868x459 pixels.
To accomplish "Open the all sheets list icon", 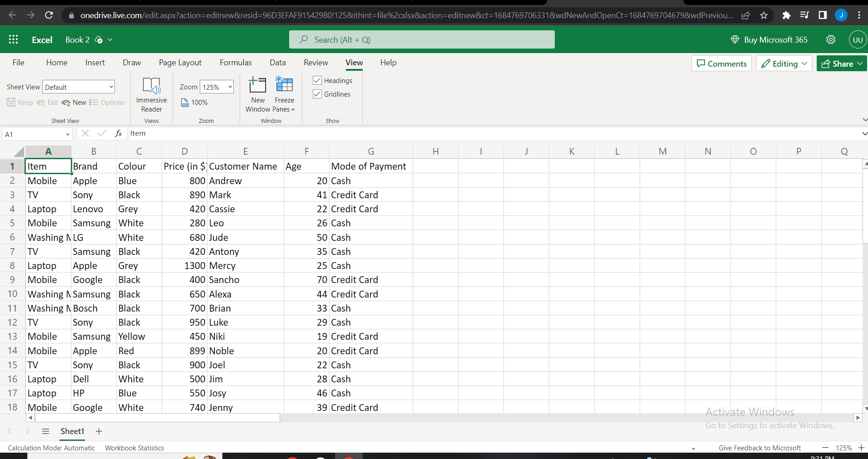I will pyautogui.click(x=45, y=431).
